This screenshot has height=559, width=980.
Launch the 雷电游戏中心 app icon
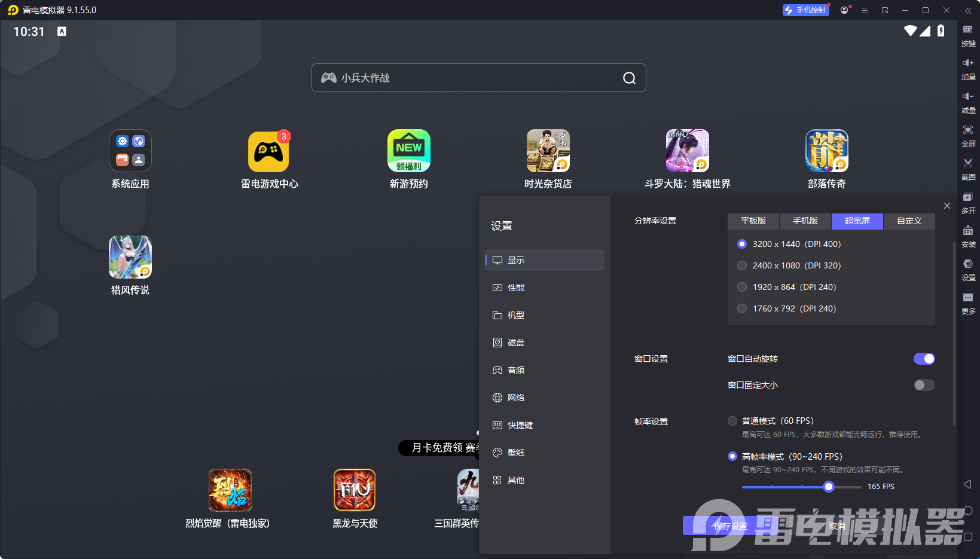[269, 151]
